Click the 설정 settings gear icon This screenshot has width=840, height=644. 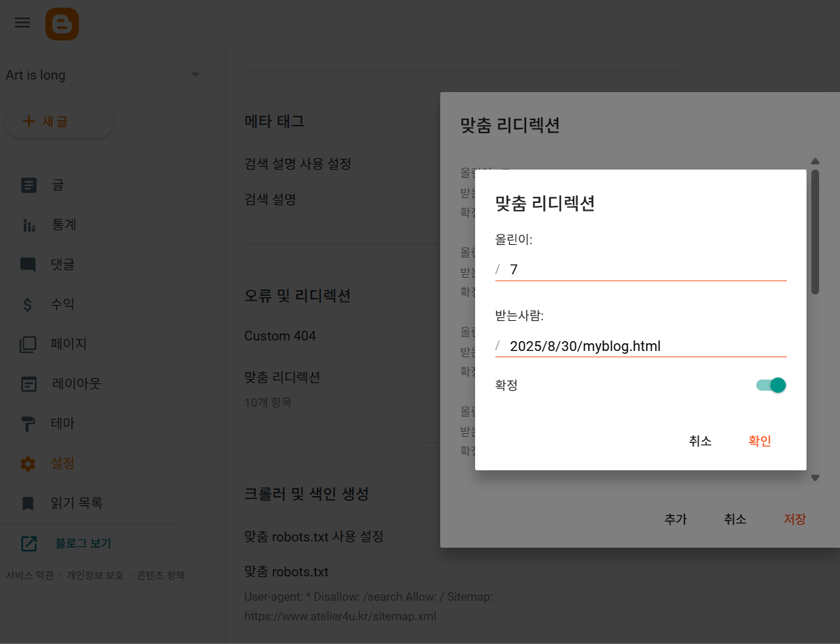[28, 463]
